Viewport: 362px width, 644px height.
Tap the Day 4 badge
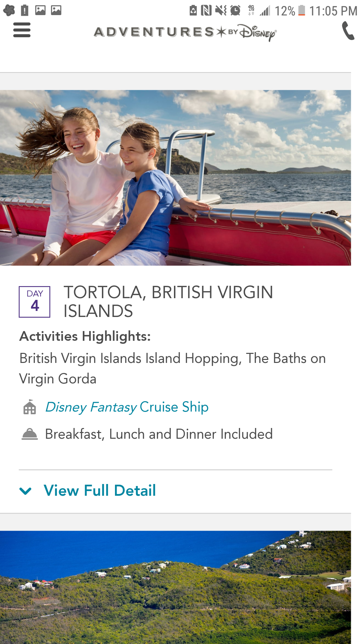click(35, 302)
